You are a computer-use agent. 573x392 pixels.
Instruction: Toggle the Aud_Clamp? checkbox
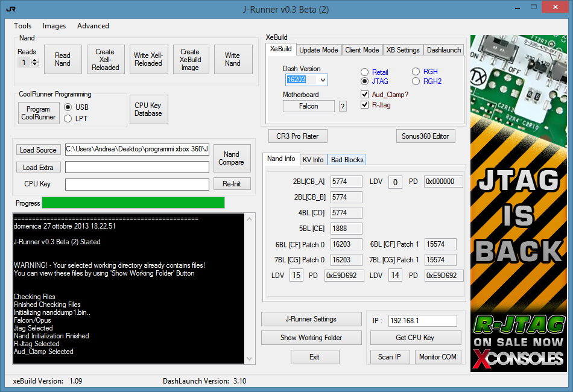[364, 94]
